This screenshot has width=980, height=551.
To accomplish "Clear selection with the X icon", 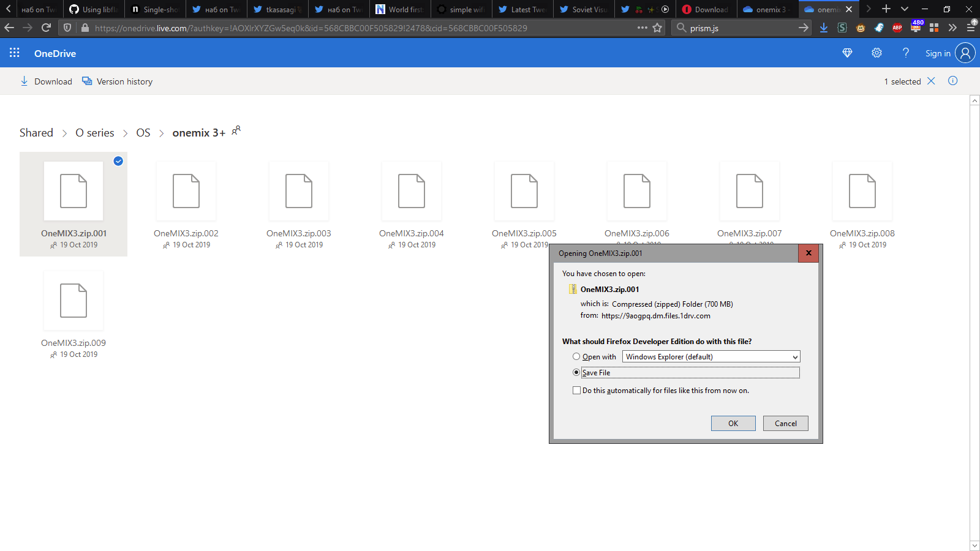I will point(931,81).
